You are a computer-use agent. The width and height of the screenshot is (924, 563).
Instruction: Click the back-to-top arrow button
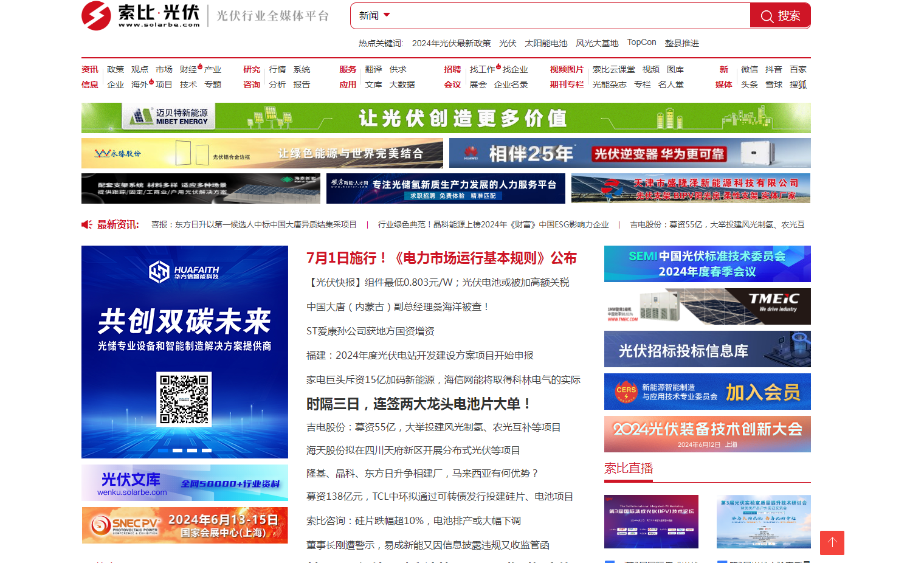832,543
